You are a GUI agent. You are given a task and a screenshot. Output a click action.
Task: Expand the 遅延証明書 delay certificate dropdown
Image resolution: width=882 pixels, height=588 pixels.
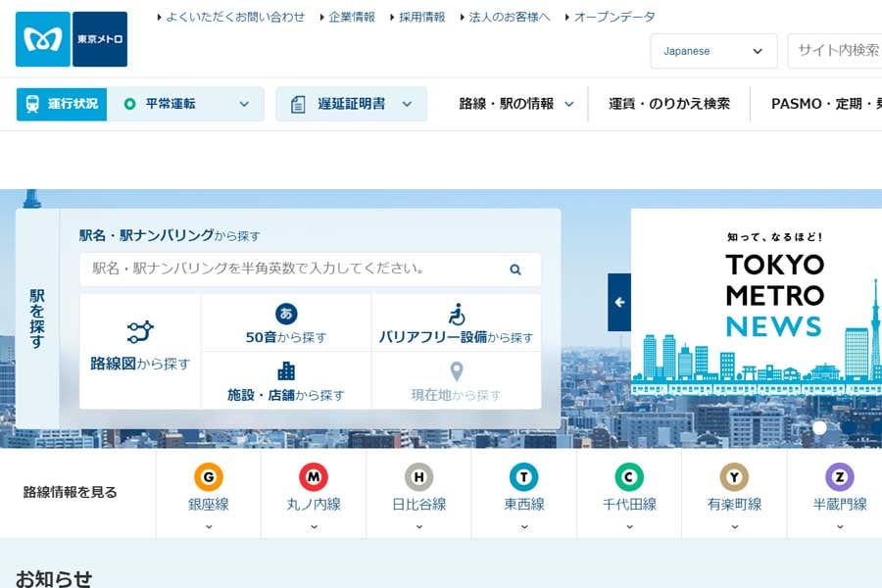pos(353,103)
